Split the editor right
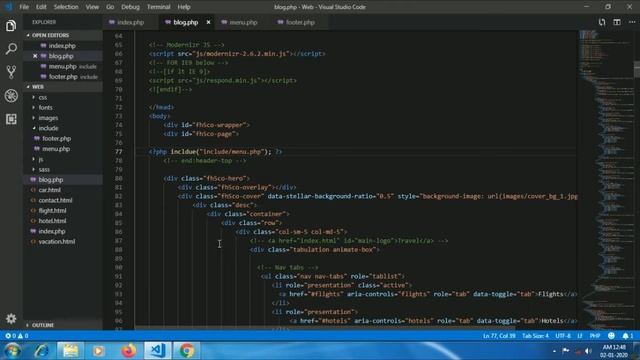 coord(617,22)
